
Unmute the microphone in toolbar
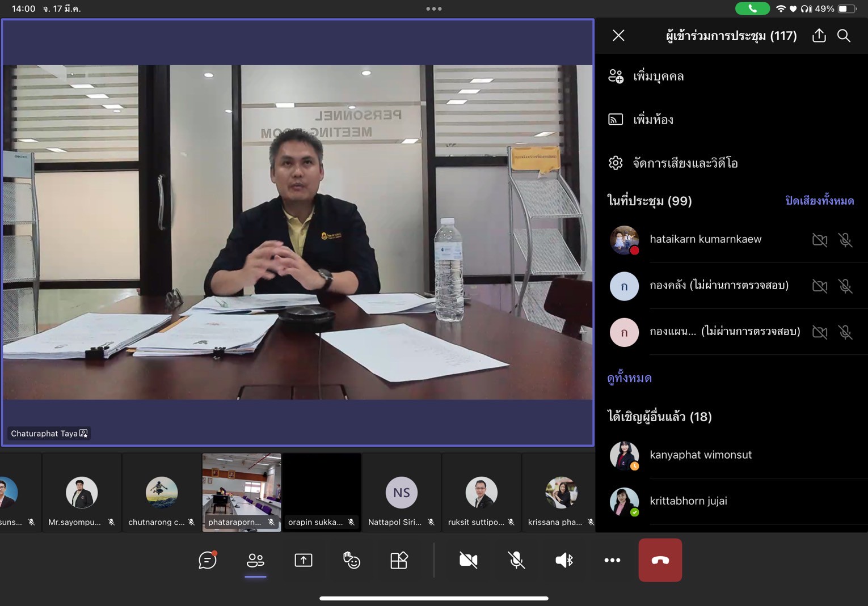pyautogui.click(x=516, y=560)
